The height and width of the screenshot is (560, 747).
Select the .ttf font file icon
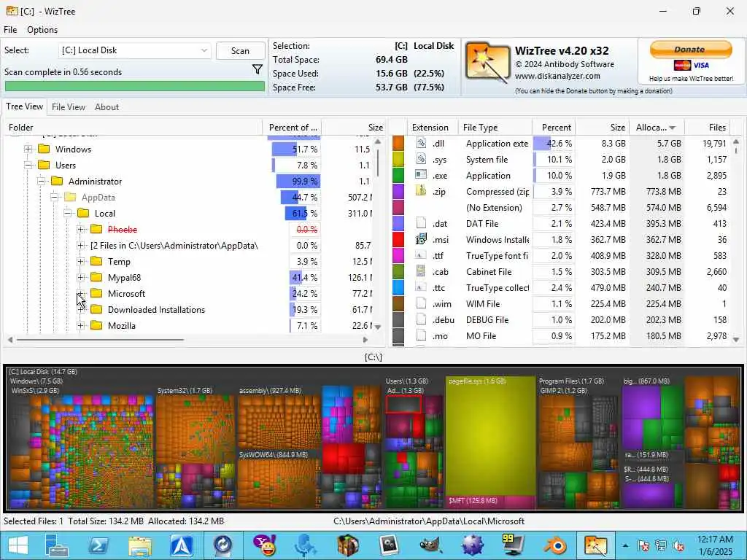[x=421, y=255]
